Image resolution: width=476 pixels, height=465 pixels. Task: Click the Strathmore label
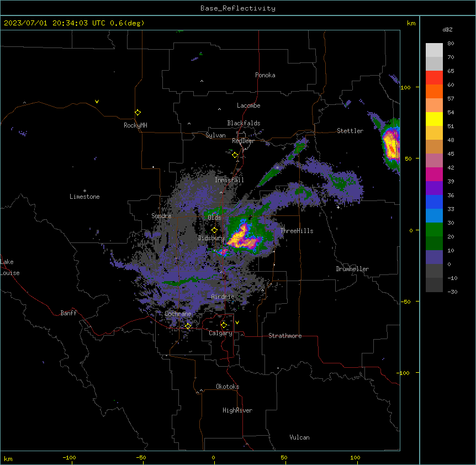pos(285,336)
